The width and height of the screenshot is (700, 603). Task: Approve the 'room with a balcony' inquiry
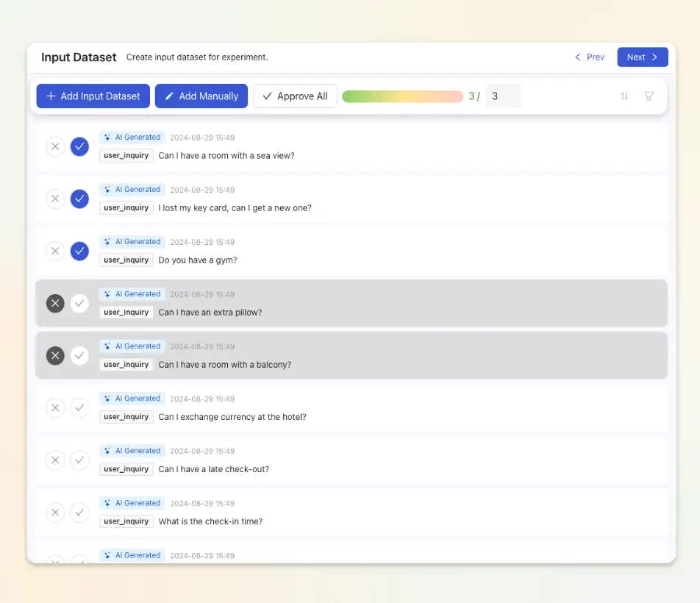click(x=79, y=355)
